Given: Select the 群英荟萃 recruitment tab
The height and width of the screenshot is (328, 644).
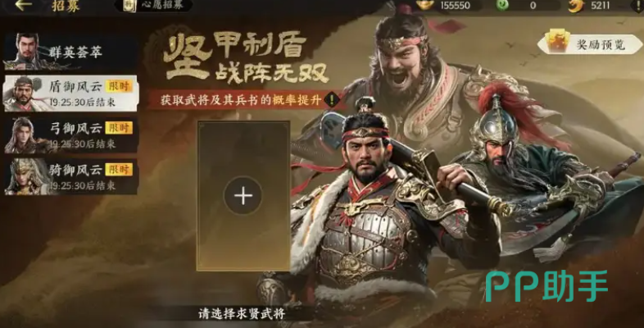Looking at the screenshot, I should 70,52.
